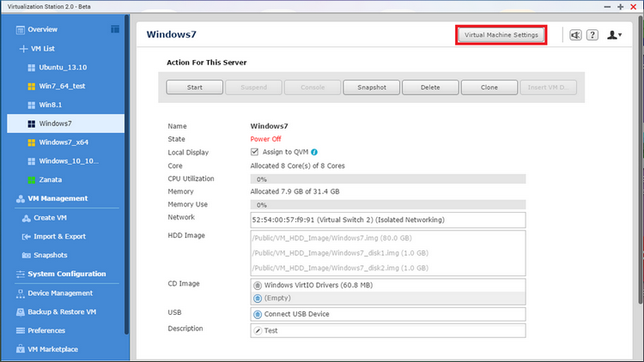Image resolution: width=644 pixels, height=362 pixels.
Task: Open Import & Export page
Action: click(x=59, y=237)
